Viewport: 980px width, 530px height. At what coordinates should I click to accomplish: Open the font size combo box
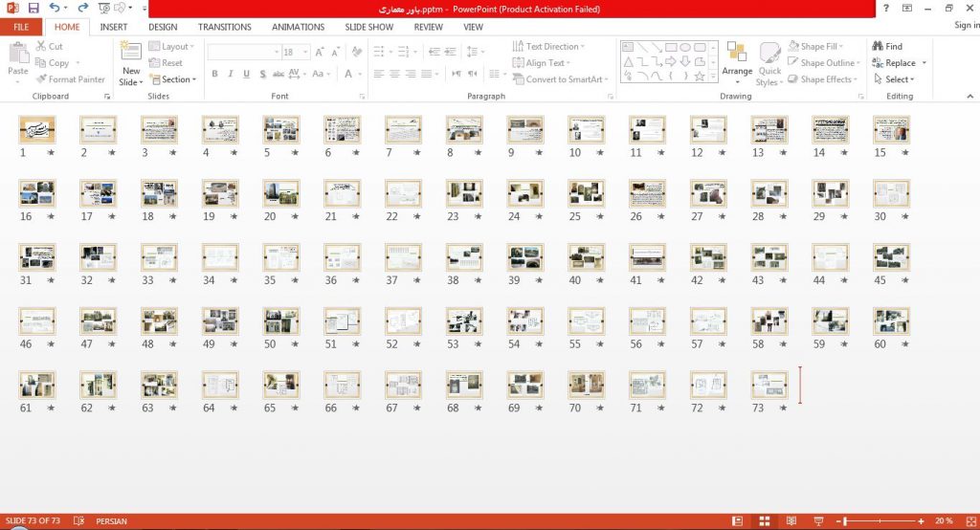tap(296, 52)
